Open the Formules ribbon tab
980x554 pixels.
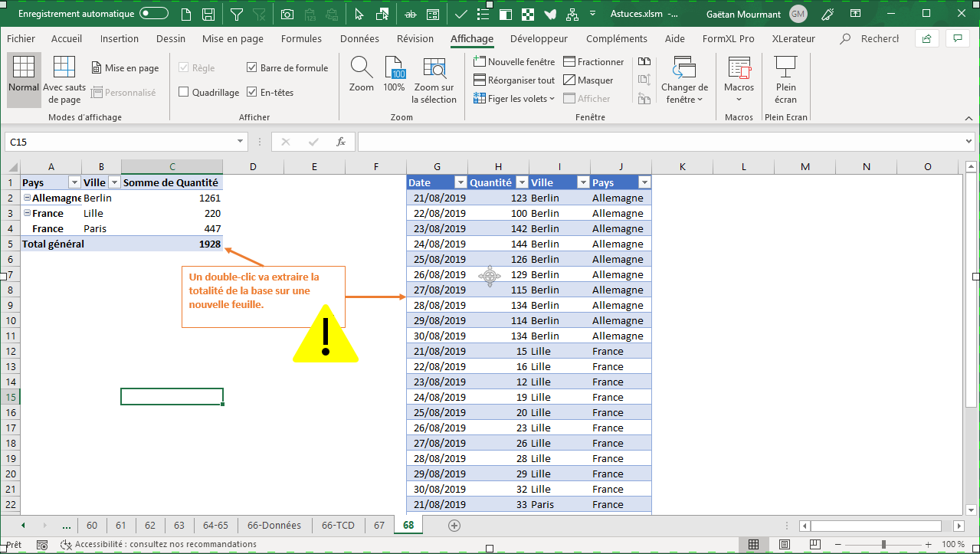pyautogui.click(x=301, y=39)
